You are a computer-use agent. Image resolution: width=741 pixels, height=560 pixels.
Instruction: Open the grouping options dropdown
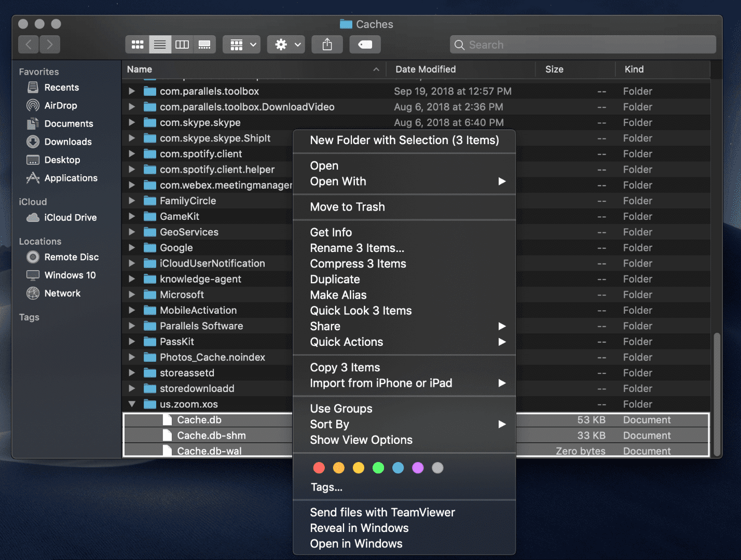pos(241,45)
